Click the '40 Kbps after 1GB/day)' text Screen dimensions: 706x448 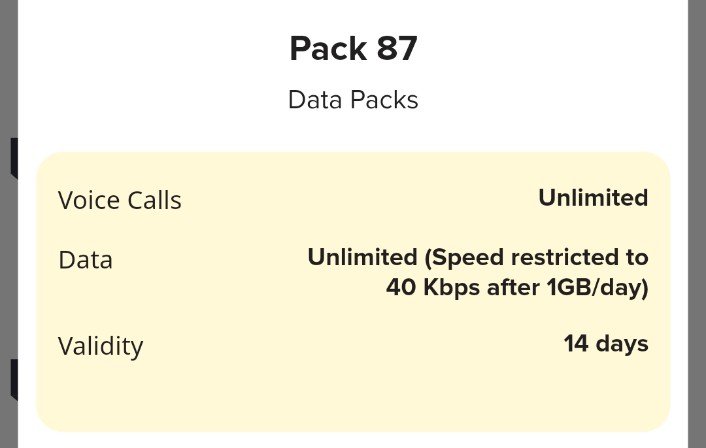pyautogui.click(x=517, y=288)
